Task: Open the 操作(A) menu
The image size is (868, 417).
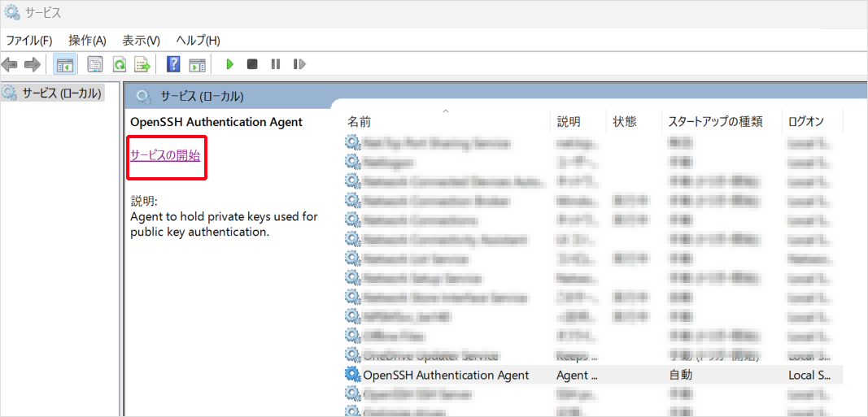Action: (x=87, y=41)
